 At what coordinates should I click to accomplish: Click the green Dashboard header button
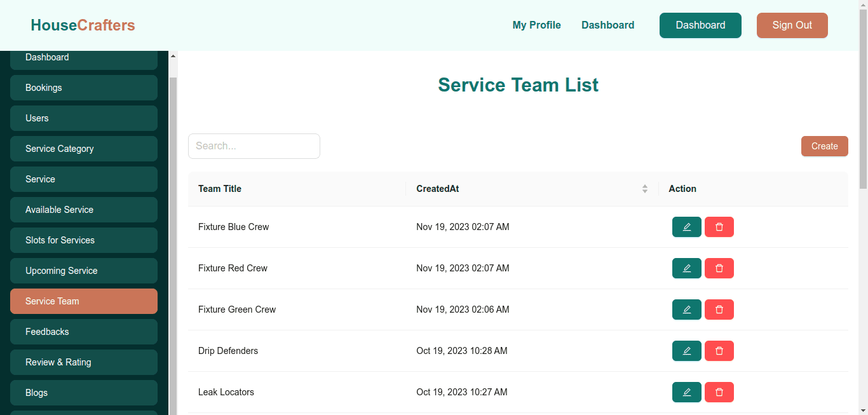[700, 25]
